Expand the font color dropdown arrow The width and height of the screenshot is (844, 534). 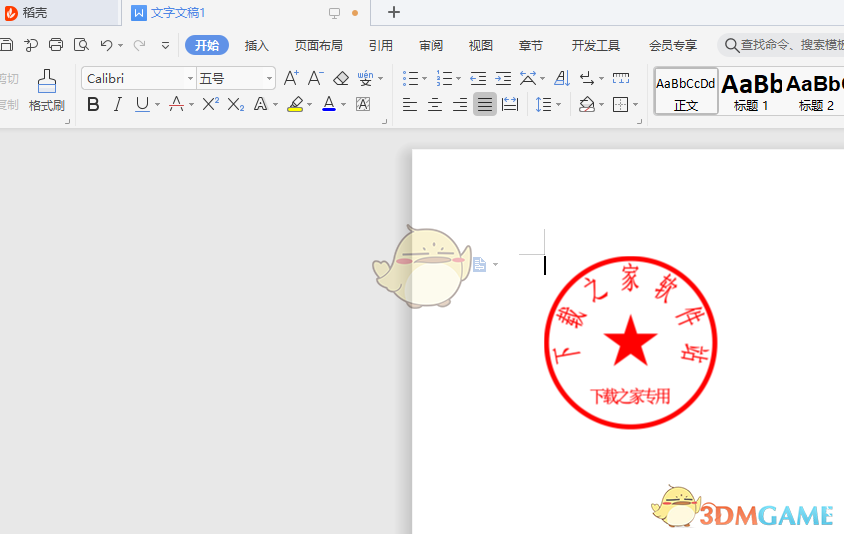[343, 104]
